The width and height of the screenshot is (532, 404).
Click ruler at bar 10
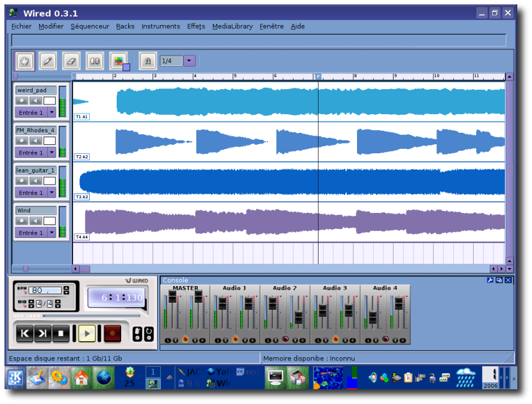[436, 76]
